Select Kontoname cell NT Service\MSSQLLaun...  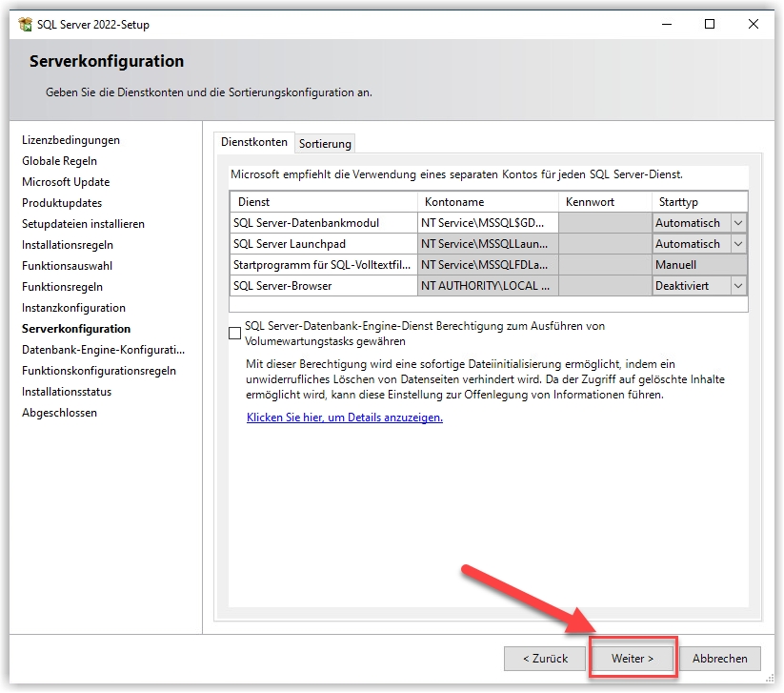pyautogui.click(x=488, y=244)
